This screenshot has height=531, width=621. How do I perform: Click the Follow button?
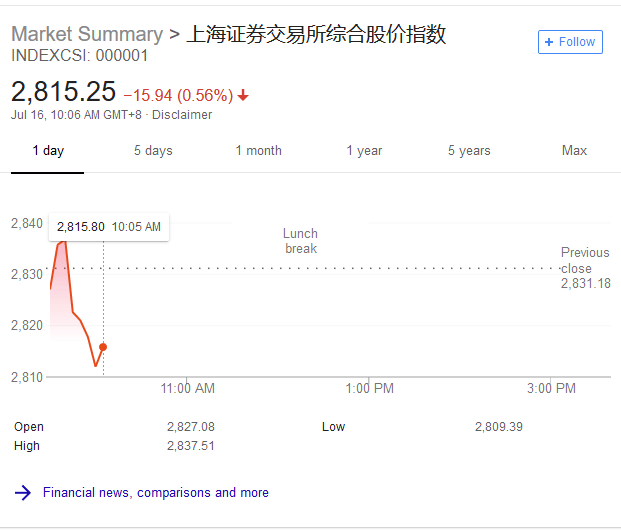(570, 42)
